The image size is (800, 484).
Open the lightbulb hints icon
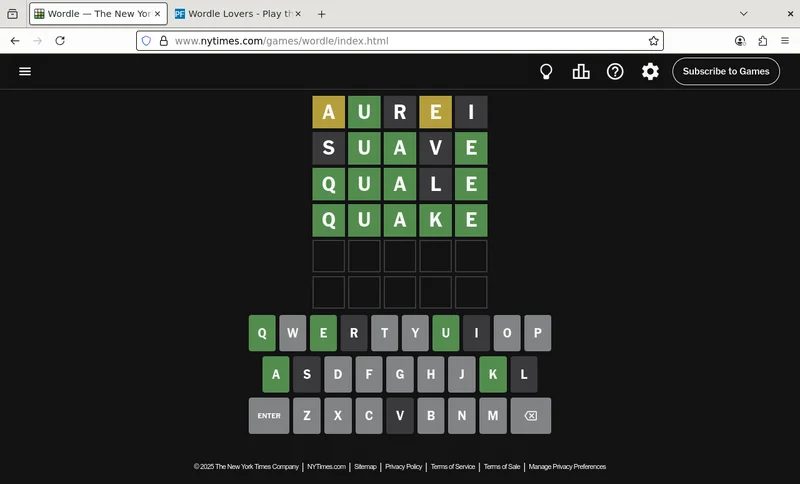pyautogui.click(x=546, y=71)
